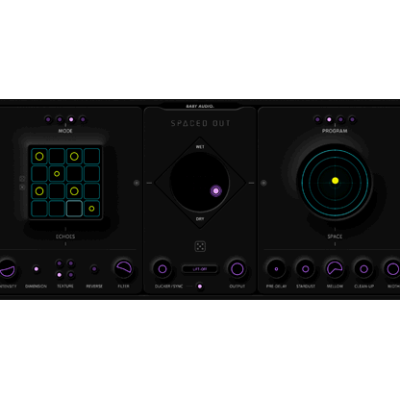Click the small X clear icon beside the echoes grid
This screenshot has width=400, height=400.
click(x=22, y=187)
